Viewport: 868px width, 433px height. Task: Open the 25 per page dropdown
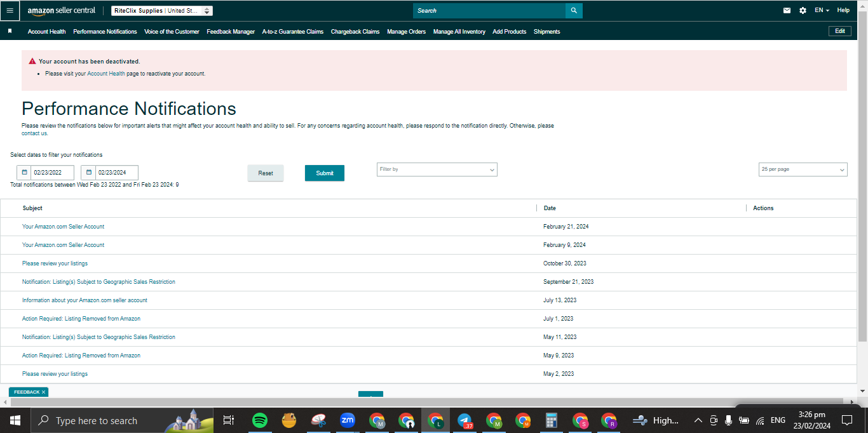[x=803, y=170]
